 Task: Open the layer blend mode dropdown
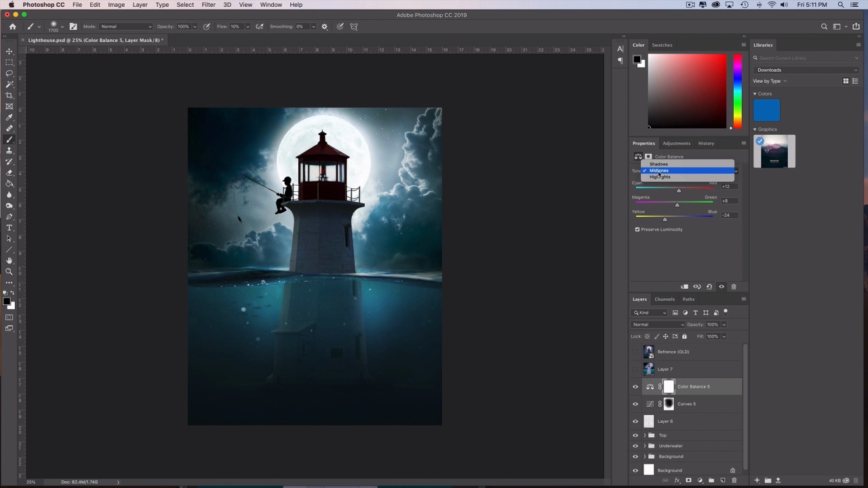[658, 325]
